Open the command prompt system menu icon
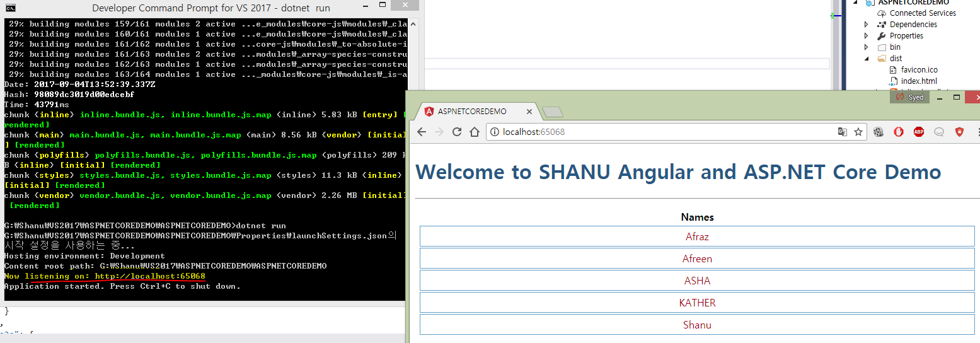This screenshot has width=980, height=343. click(x=11, y=8)
